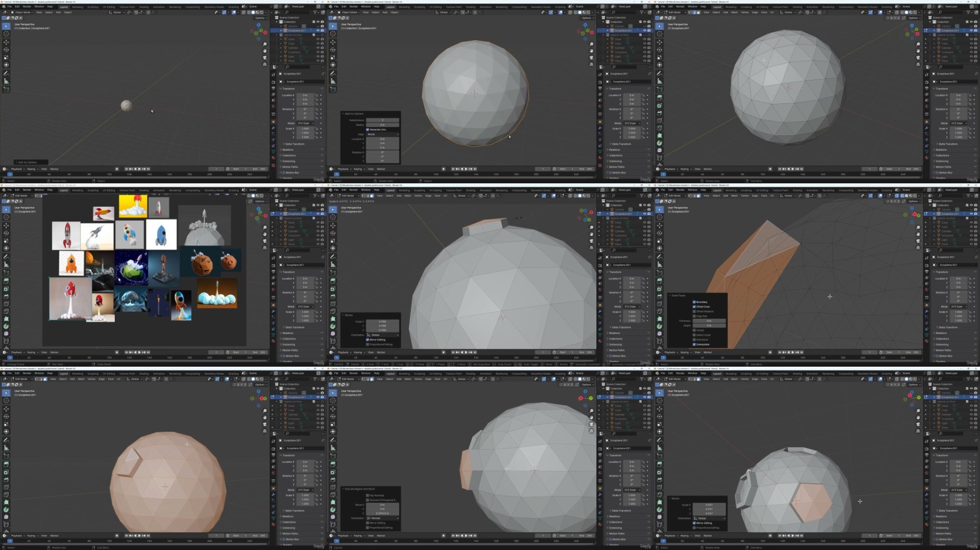Pick Inset Faces tool in Inset Faces window toolbar
980x550 pixels.
tap(659, 288)
